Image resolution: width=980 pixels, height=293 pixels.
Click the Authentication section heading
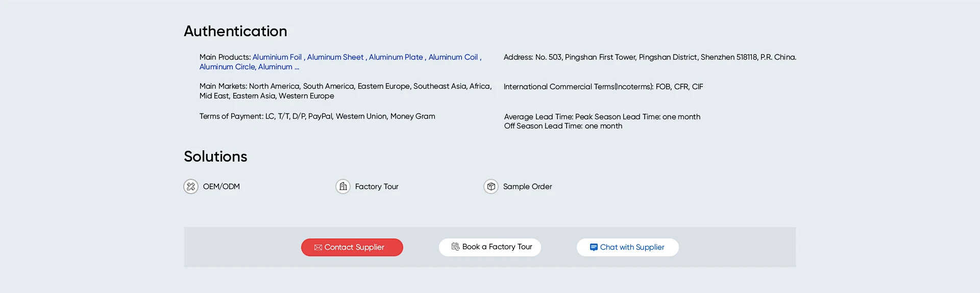coord(235,31)
